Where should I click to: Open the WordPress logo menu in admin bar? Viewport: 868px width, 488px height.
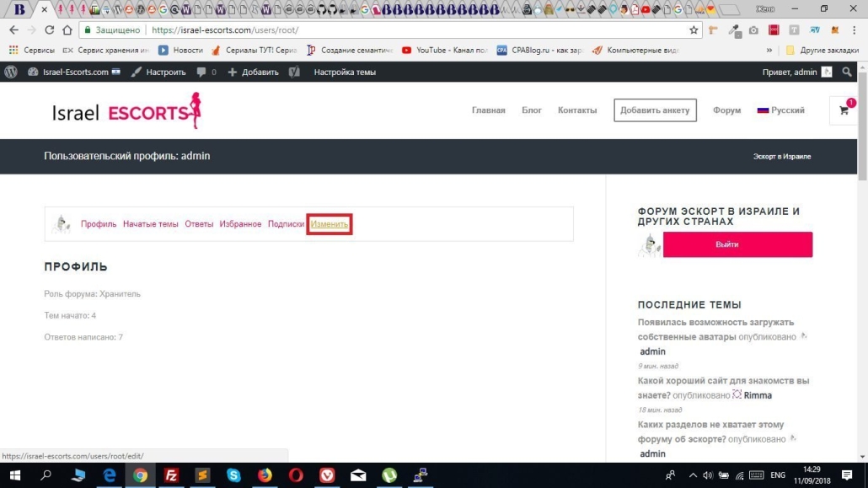tap(10, 72)
